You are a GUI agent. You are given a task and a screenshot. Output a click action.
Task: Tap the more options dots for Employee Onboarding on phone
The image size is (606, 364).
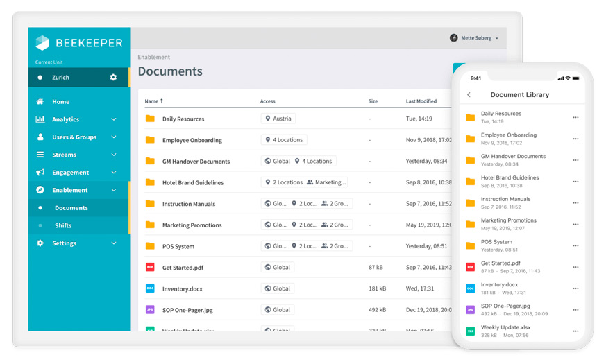pos(575,139)
